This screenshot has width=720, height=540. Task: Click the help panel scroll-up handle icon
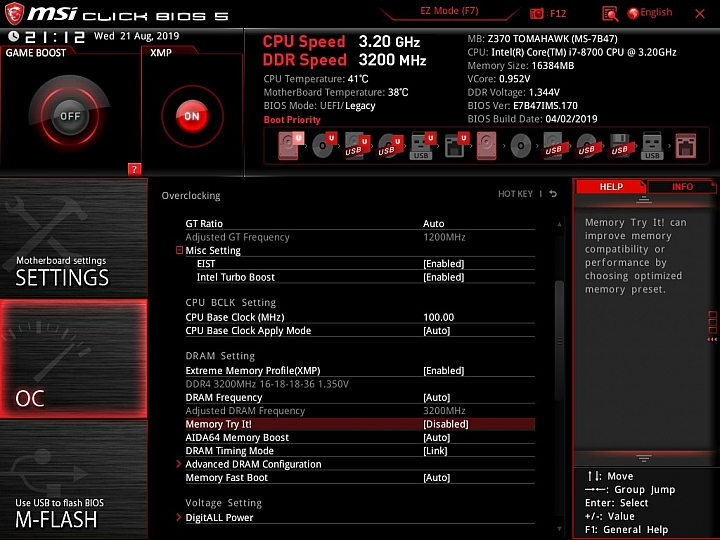click(x=643, y=200)
